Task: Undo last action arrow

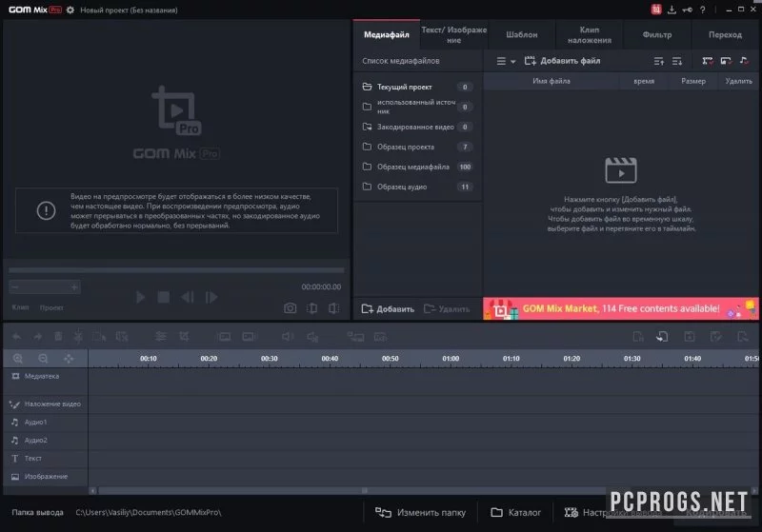Action: pos(16,336)
